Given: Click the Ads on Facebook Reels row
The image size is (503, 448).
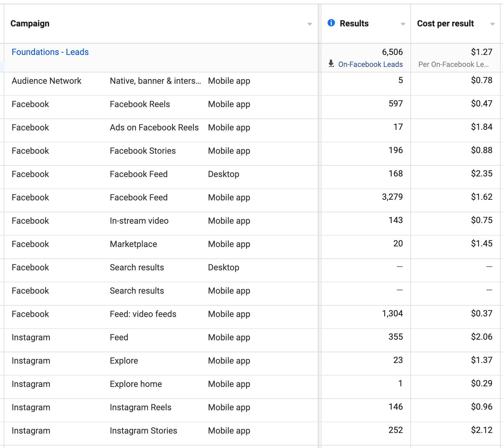Looking at the screenshot, I should click(x=154, y=128).
